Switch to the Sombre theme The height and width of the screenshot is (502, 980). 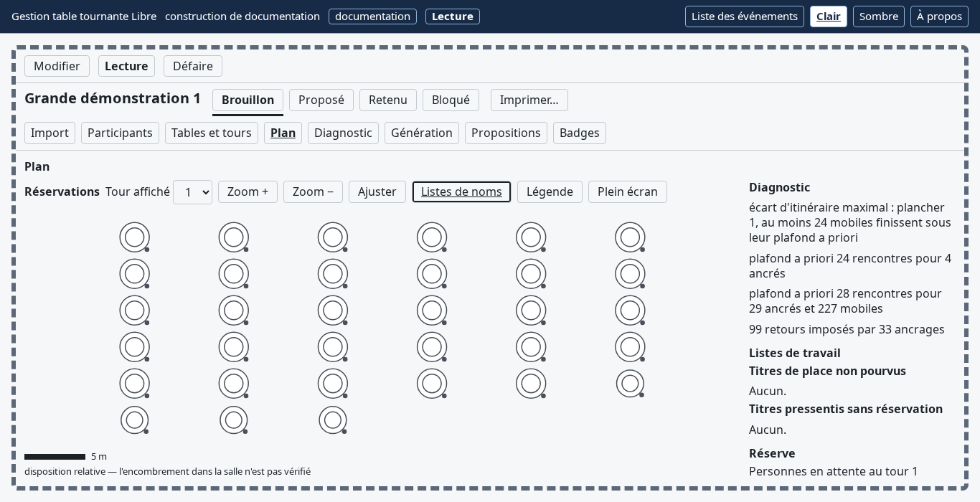pos(879,16)
